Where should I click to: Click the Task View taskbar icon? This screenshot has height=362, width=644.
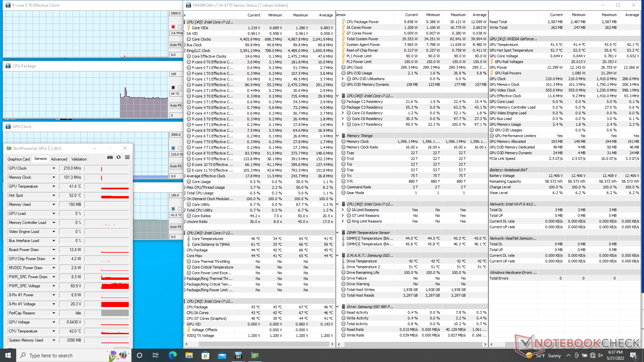click(x=156, y=355)
